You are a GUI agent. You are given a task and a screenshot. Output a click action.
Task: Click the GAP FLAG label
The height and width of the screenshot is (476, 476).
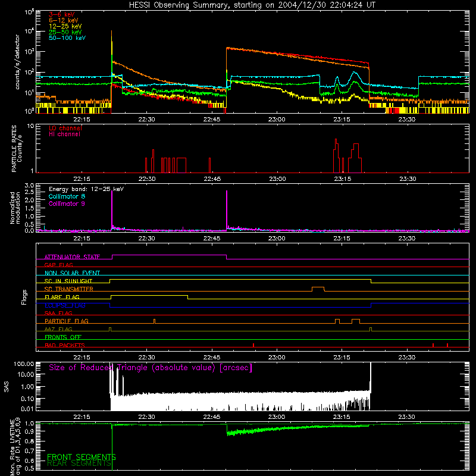pyautogui.click(x=58, y=265)
